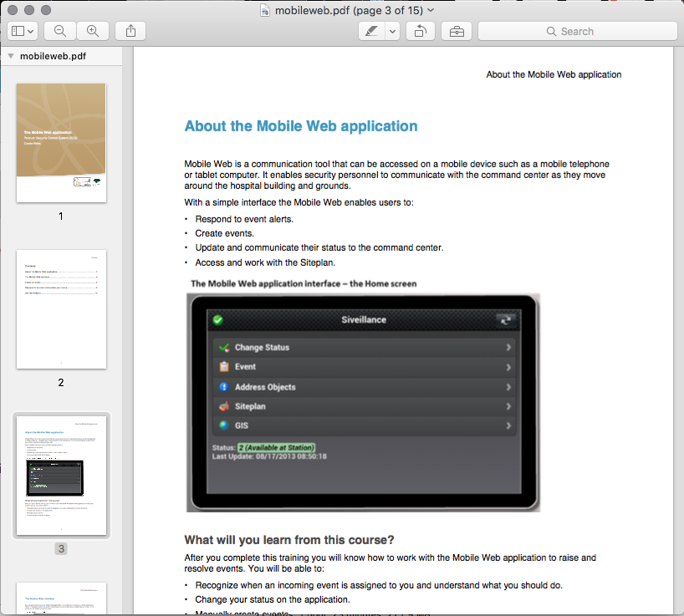
Task: Select the page 3 thumbnail
Action: pyautogui.click(x=61, y=475)
